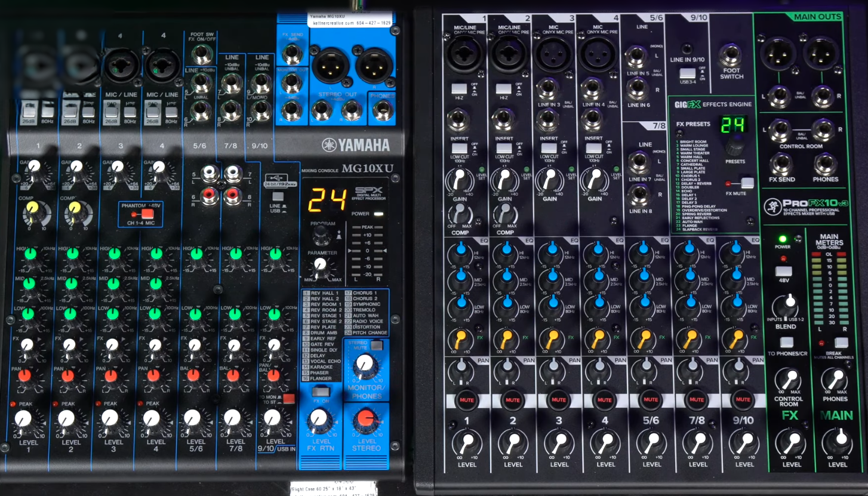Toggle the Mackie channel 2 HI-Z switch

pyautogui.click(x=504, y=88)
